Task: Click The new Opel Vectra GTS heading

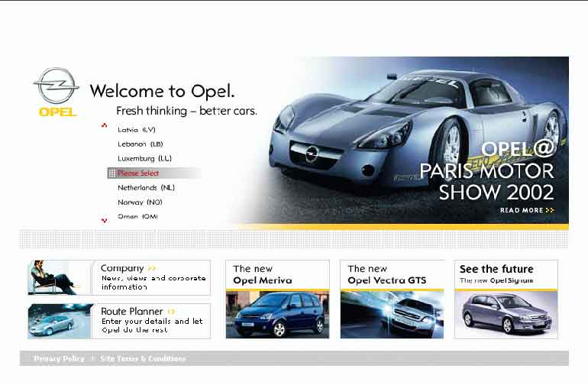Action: [x=387, y=275]
